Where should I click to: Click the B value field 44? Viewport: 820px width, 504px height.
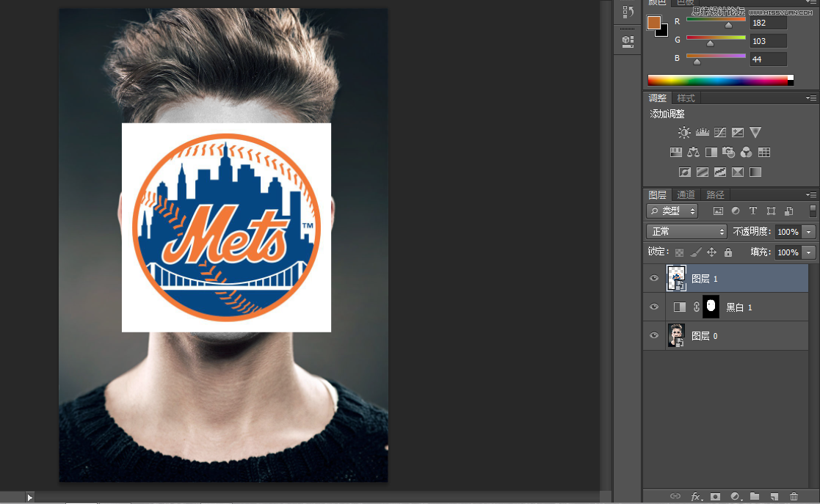coord(768,59)
